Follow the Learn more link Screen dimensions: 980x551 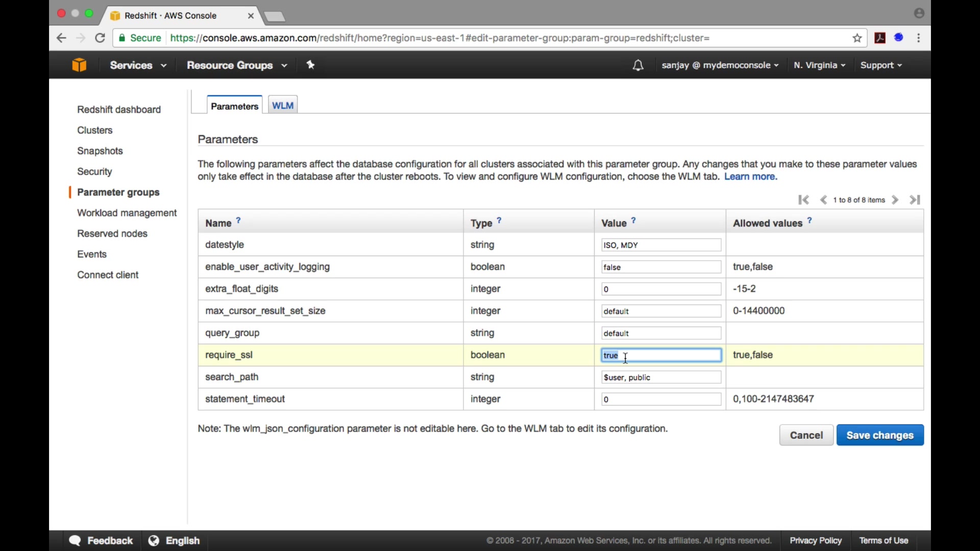[x=751, y=177]
